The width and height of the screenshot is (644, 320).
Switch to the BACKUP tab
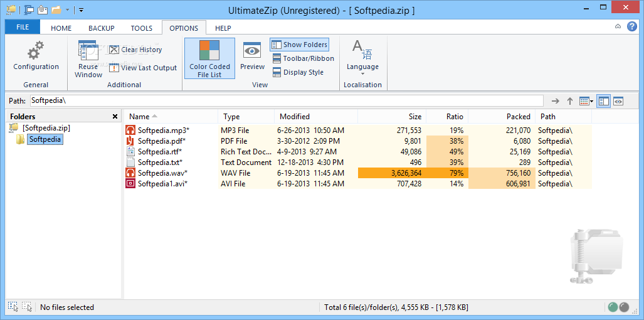click(x=102, y=28)
